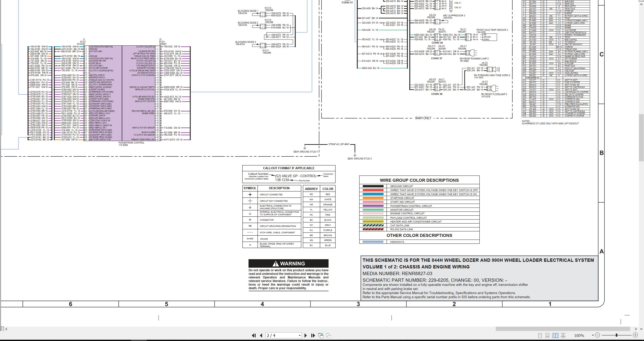Viewport: 644px width, 341px height.
Task: Switch to single page layout
Action: click(x=540, y=335)
